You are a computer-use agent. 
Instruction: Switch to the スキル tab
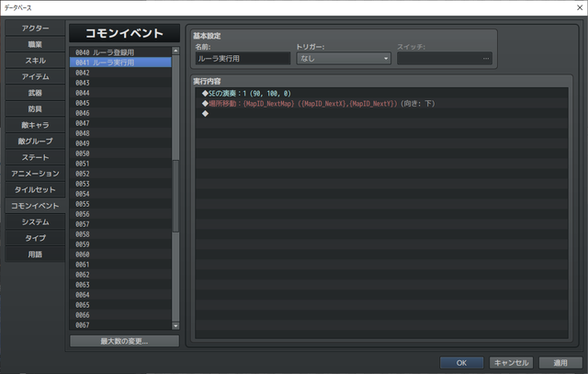coord(35,61)
